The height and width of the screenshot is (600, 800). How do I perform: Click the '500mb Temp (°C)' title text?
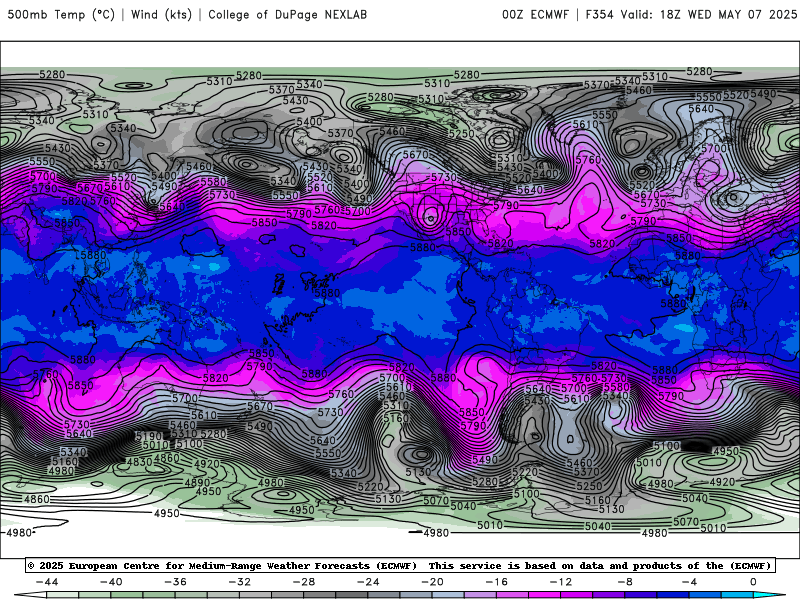click(61, 14)
